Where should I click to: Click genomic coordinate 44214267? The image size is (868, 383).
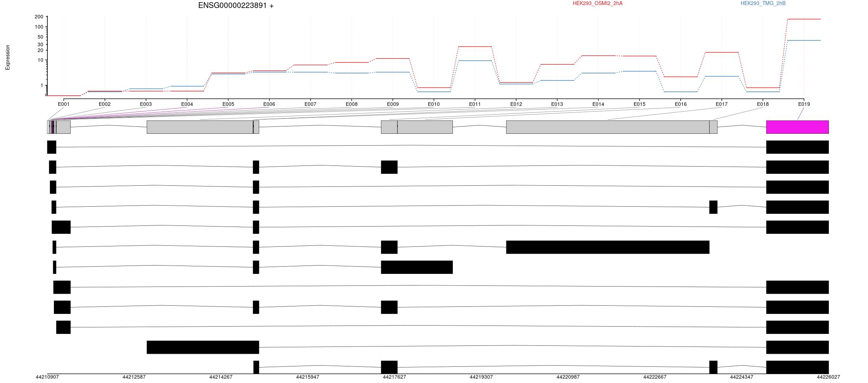[x=221, y=377]
